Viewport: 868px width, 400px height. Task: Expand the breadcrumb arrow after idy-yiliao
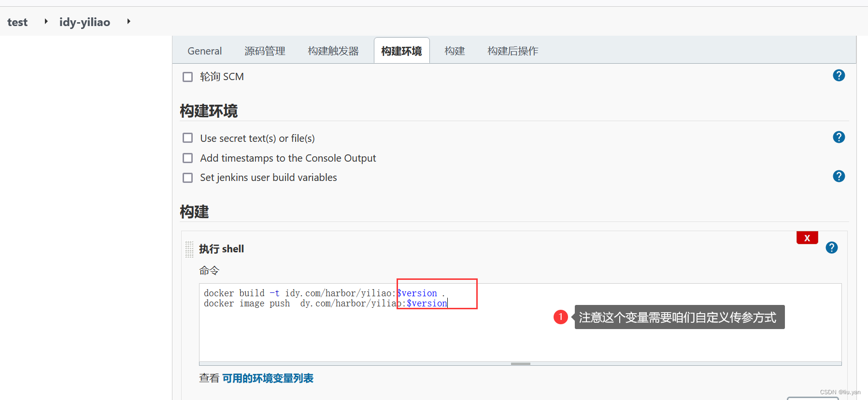point(128,22)
